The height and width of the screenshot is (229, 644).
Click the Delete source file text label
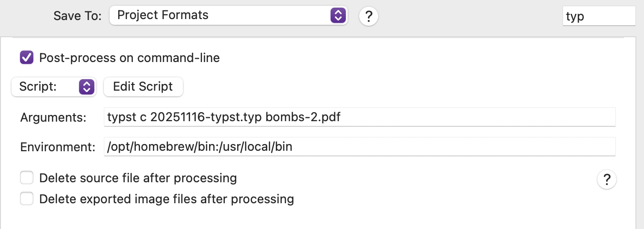tap(138, 178)
